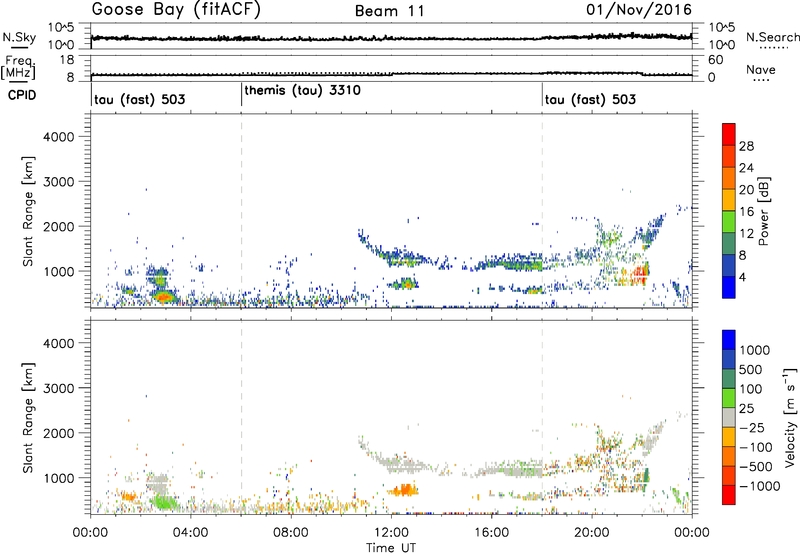Viewport: 800px width, 554px height.
Task: Click the gray -25 to 25 velocity color band
Action: (x=729, y=418)
